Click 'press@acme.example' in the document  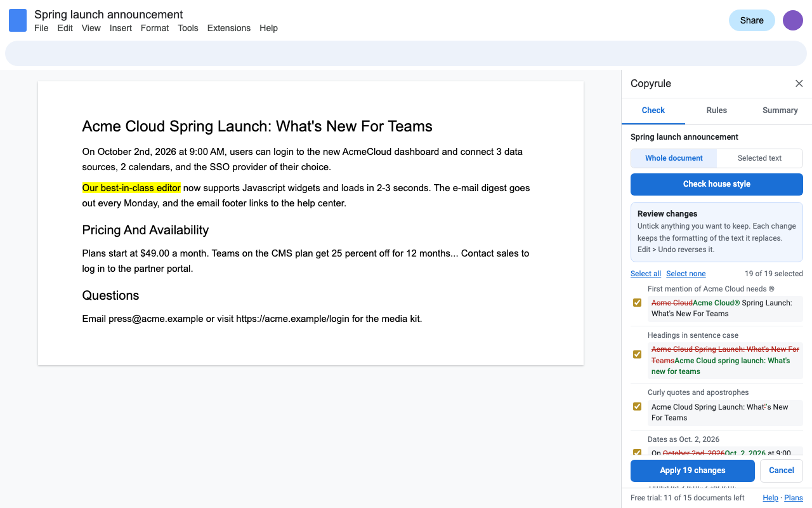point(157,319)
